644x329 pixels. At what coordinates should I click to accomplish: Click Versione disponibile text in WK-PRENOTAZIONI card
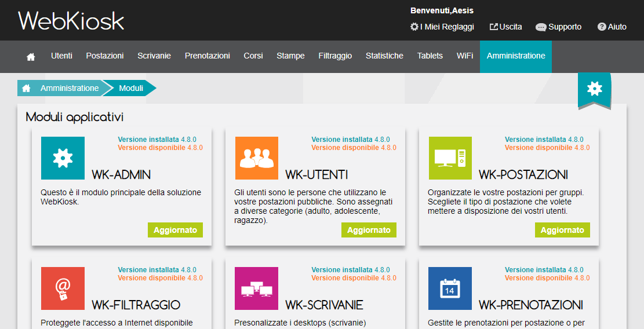pos(547,277)
